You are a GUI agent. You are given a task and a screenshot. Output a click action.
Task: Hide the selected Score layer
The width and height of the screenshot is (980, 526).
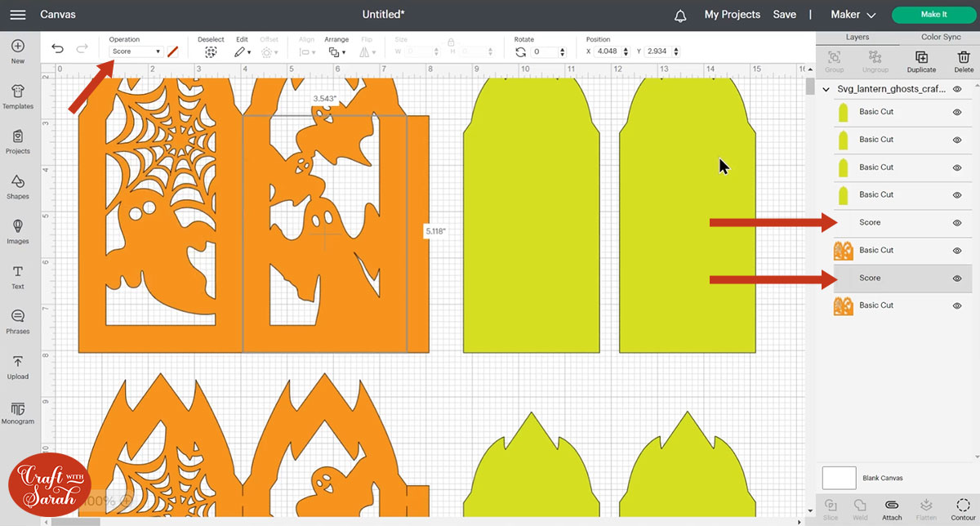click(957, 279)
